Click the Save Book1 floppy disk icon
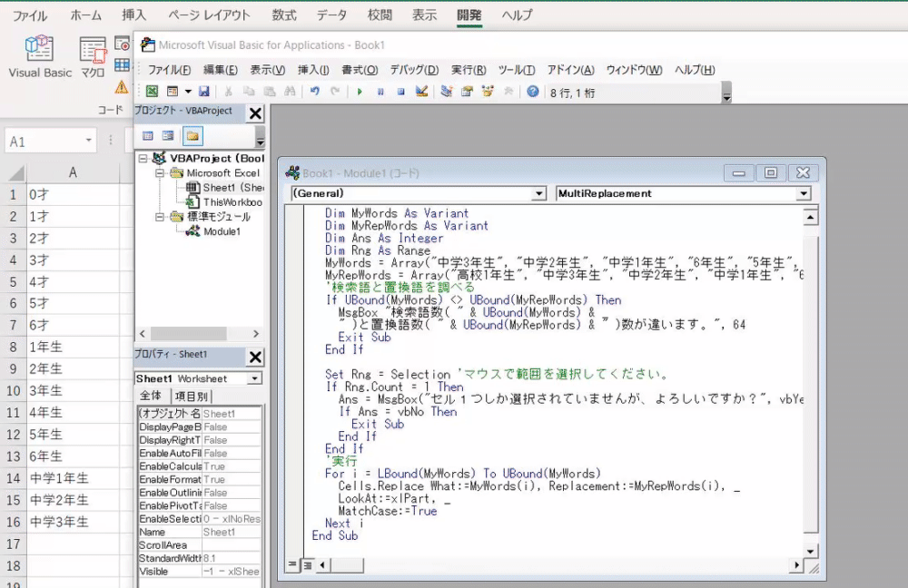The height and width of the screenshot is (588, 908). point(204,92)
